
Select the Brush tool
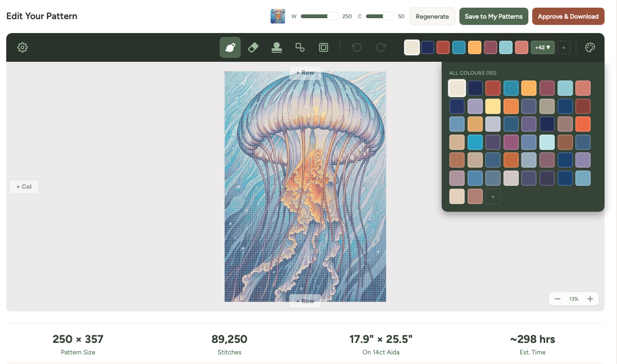pos(229,47)
